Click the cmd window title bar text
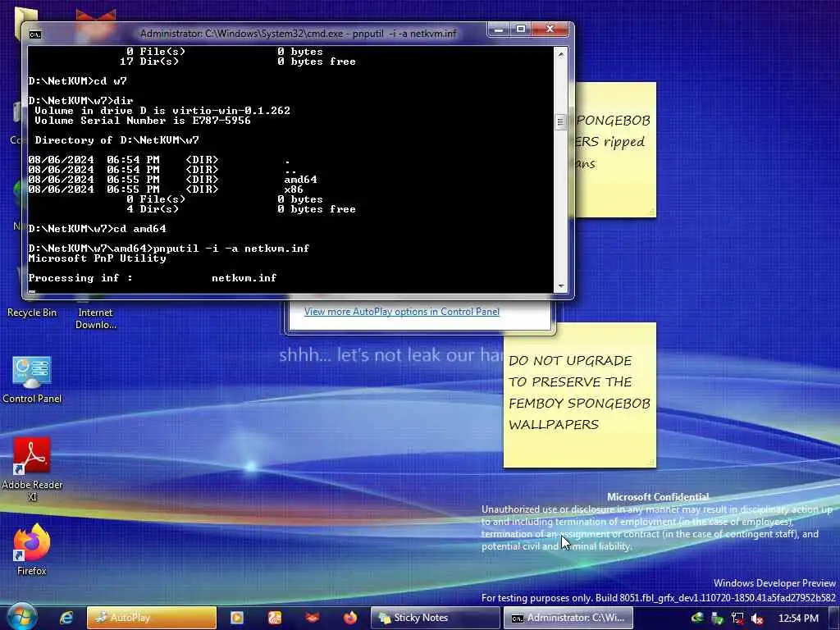Viewport: 840px width, 630px height. 298,33
